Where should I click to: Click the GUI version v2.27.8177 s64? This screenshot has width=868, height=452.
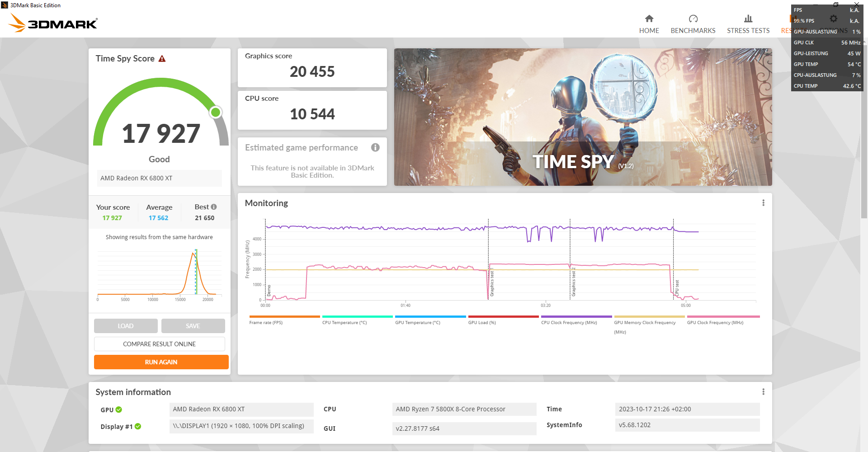click(x=464, y=428)
